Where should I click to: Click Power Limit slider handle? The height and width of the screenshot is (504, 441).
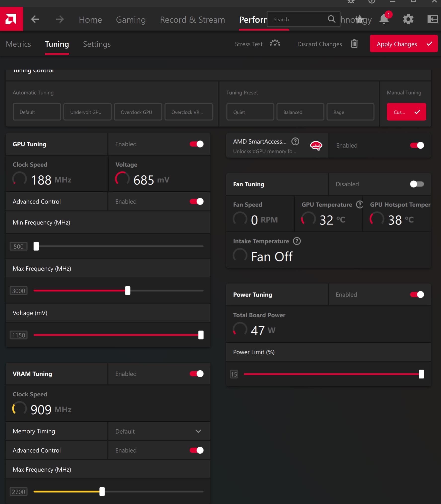pos(421,374)
